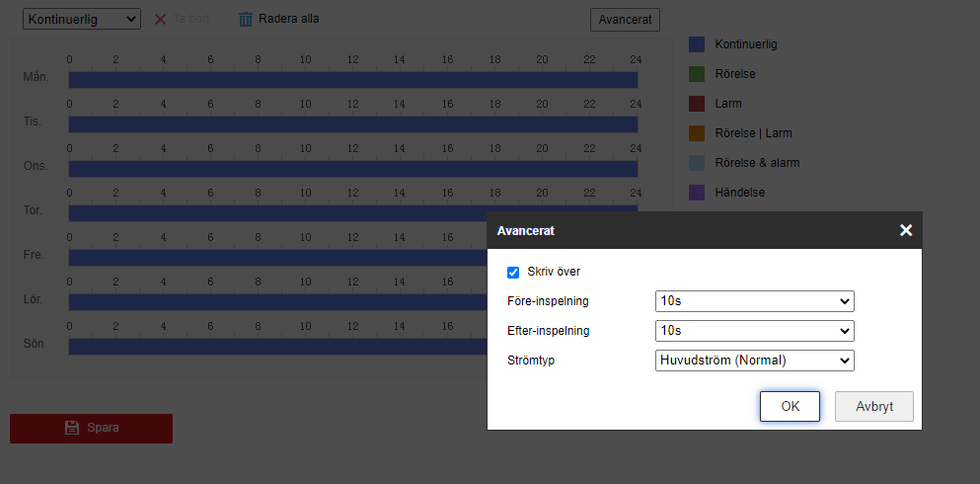This screenshot has width=980, height=484.
Task: Toggle the Skriv över checkbox
Action: click(x=513, y=272)
